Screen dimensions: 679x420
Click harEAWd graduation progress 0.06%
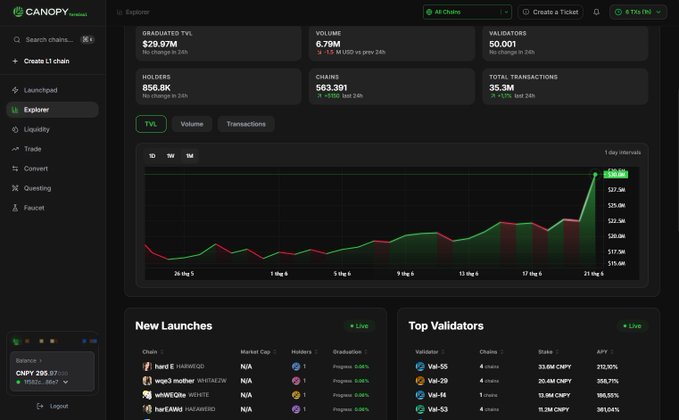pyautogui.click(x=351, y=409)
